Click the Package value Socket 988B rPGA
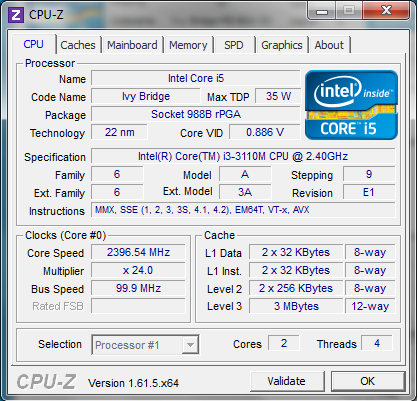The width and height of the screenshot is (418, 401). pos(196,114)
